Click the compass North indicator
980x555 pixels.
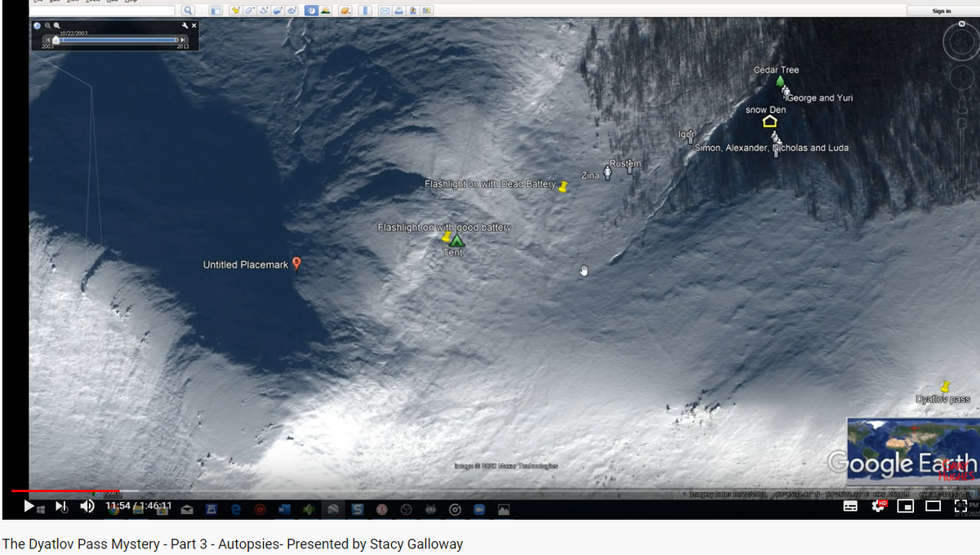click(x=961, y=23)
